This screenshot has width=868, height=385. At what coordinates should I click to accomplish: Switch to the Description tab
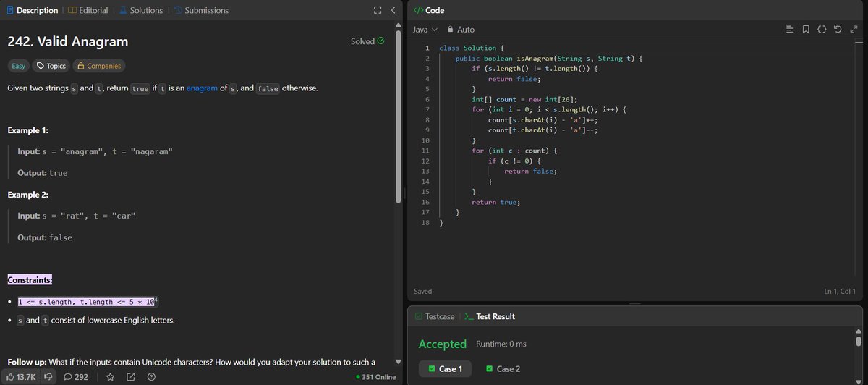click(32, 10)
